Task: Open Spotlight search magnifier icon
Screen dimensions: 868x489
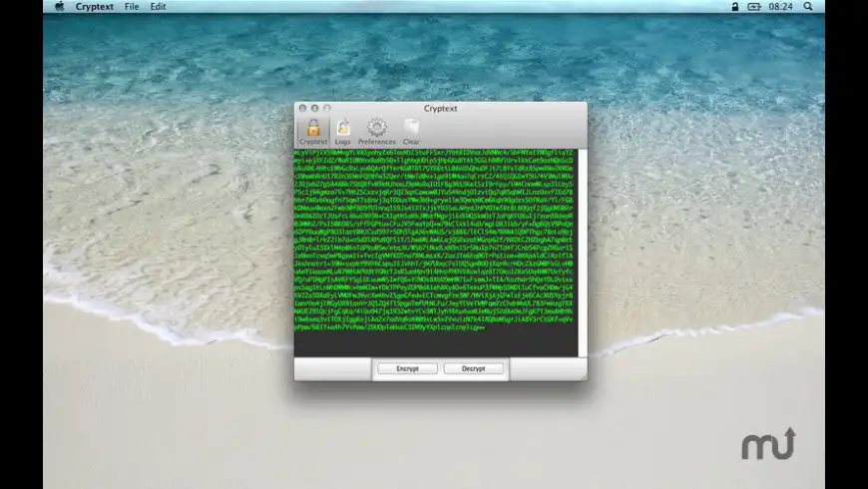Action: (808, 7)
